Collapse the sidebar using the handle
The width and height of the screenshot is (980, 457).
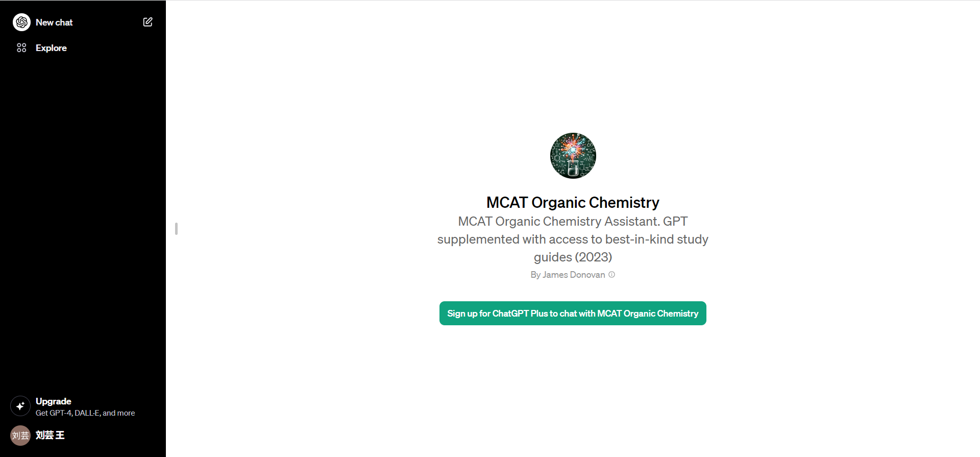tap(176, 229)
